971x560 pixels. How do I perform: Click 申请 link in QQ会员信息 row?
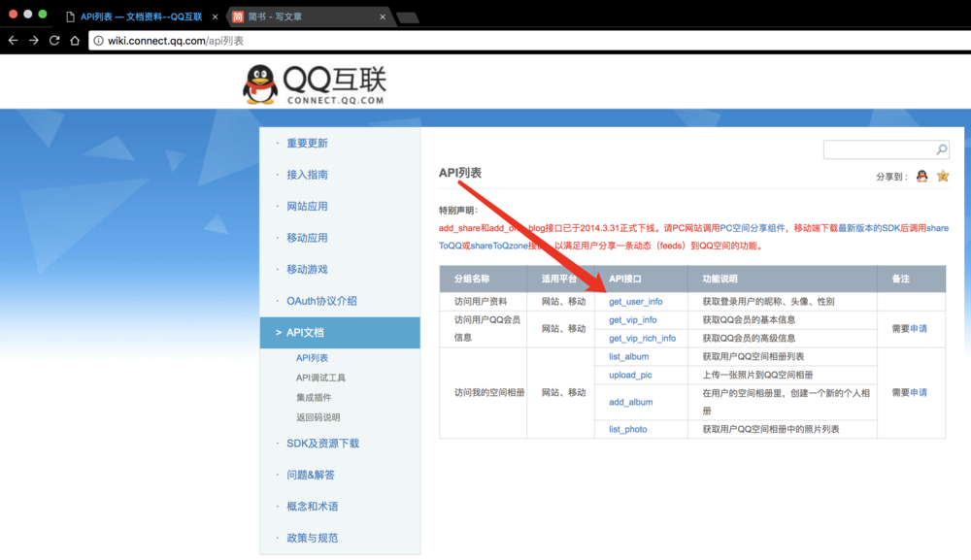pyautogui.click(x=919, y=329)
